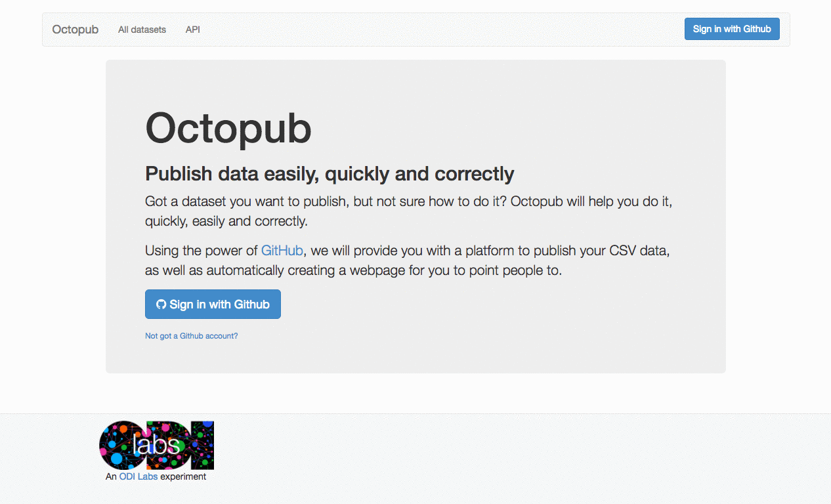The image size is (831, 504).
Task: Open the All datasets page
Action: coord(142,30)
